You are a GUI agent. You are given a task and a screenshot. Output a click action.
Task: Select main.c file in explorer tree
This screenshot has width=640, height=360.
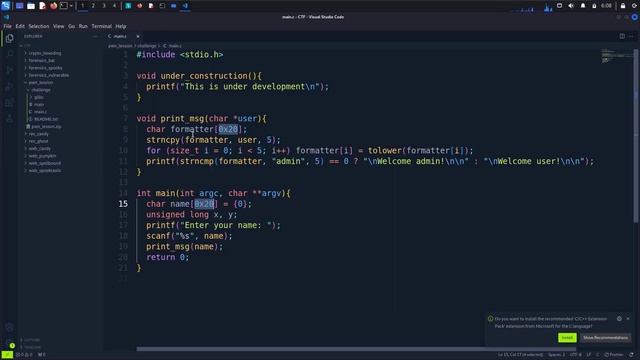40,112
